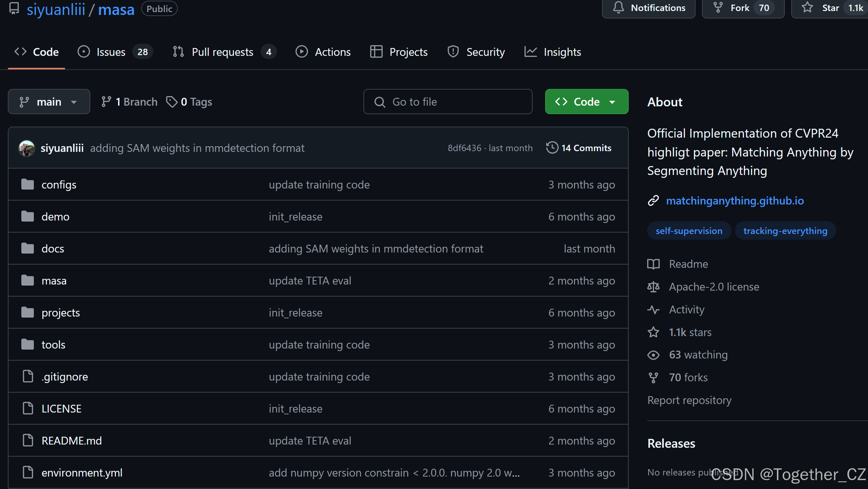Click the siyuanliii avatar thumbnail

(27, 148)
